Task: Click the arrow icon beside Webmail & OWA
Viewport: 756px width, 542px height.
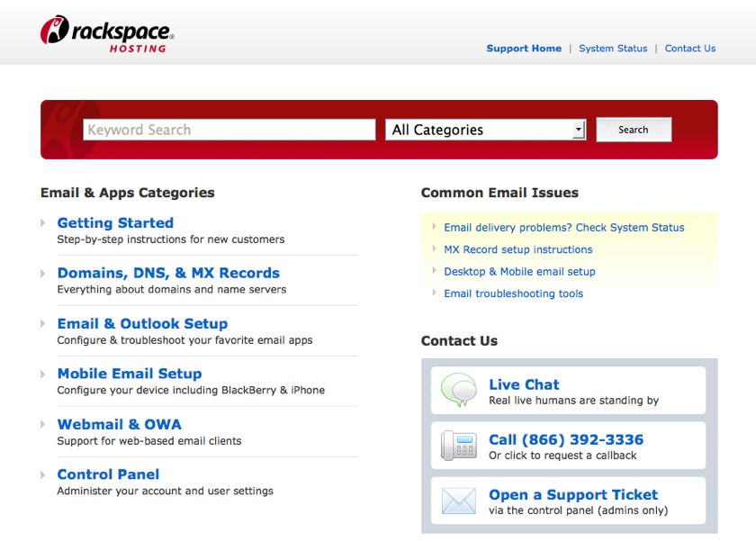Action: pyautogui.click(x=43, y=424)
